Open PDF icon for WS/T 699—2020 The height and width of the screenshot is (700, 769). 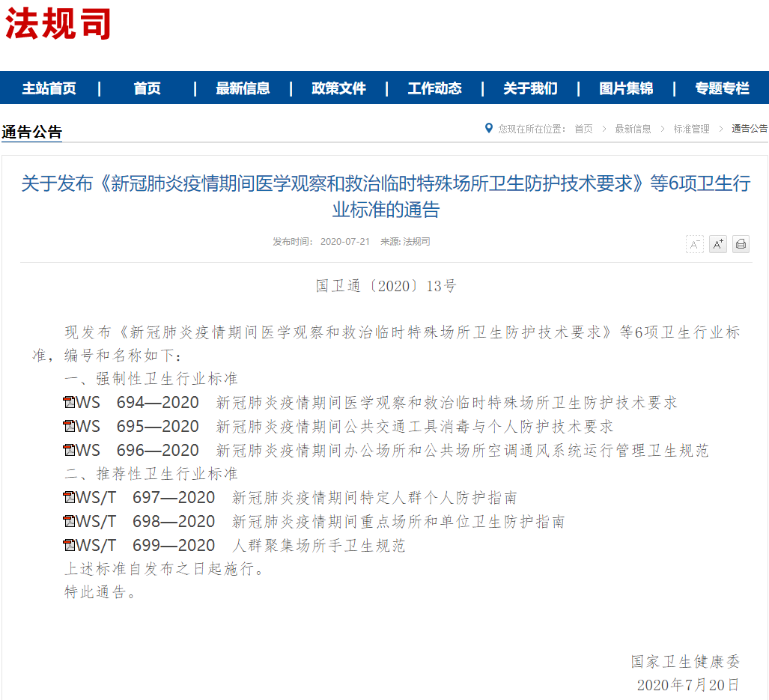click(x=69, y=545)
